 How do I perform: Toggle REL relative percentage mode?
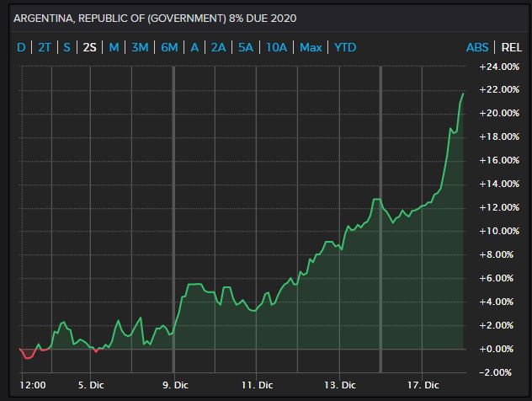click(511, 47)
